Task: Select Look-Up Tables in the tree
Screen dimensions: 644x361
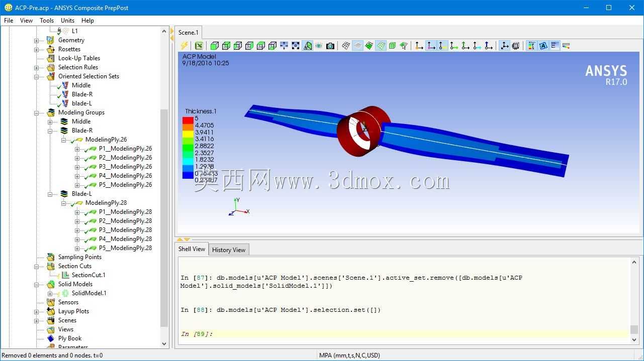Action: [79, 58]
